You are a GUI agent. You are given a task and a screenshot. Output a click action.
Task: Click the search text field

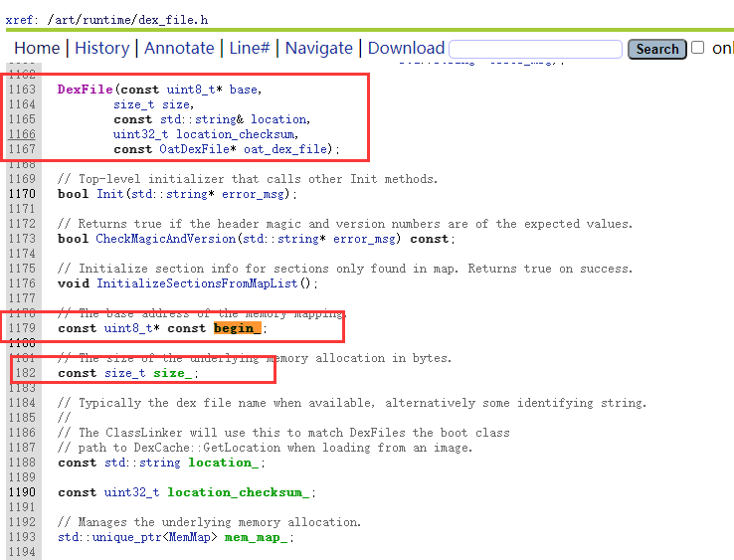point(535,49)
